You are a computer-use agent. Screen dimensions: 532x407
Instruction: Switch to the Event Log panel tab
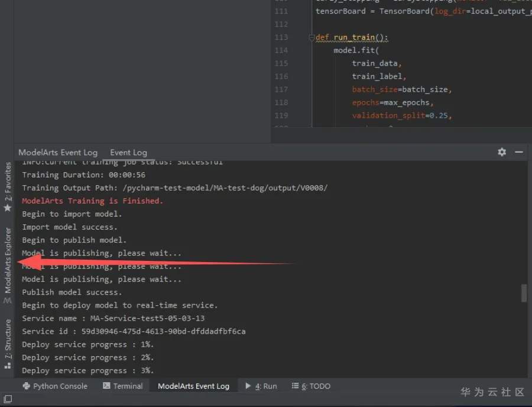click(x=129, y=153)
